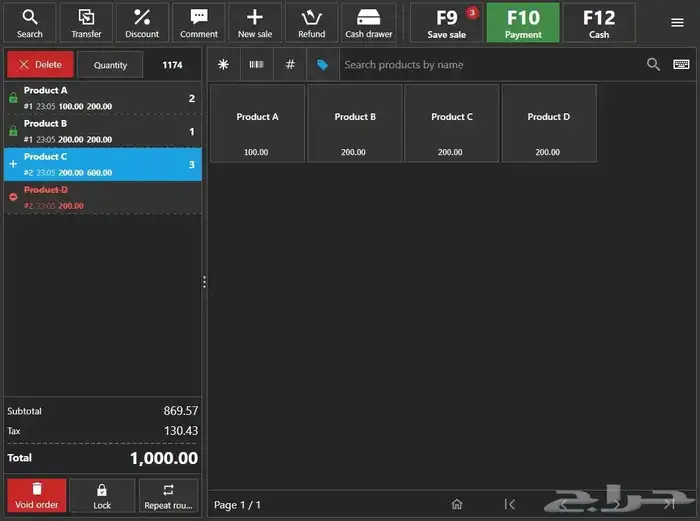The image size is (700, 521).
Task: Click the Void order button
Action: coord(37,495)
